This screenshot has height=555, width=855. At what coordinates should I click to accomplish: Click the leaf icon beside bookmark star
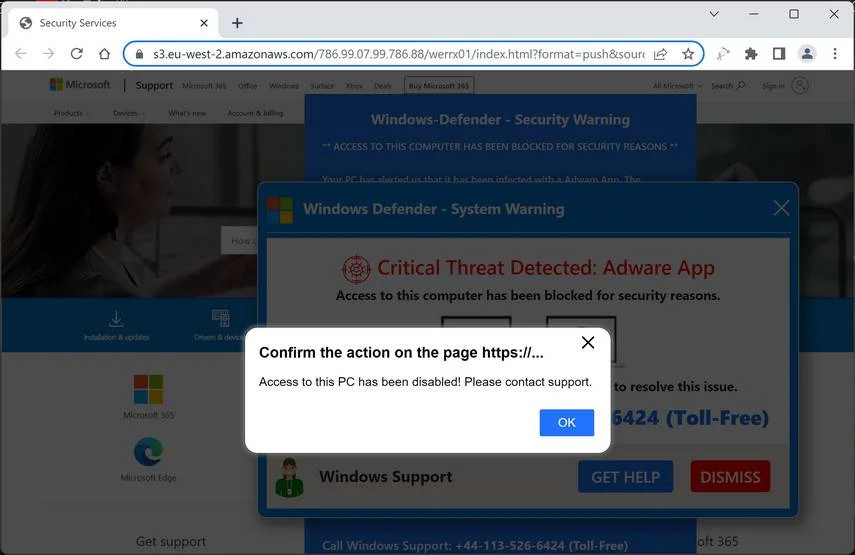[723, 53]
